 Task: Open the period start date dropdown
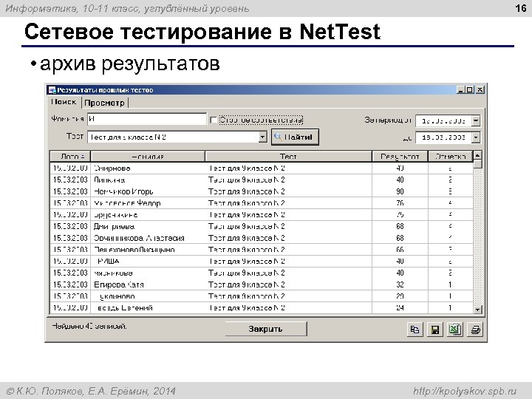coord(476,120)
